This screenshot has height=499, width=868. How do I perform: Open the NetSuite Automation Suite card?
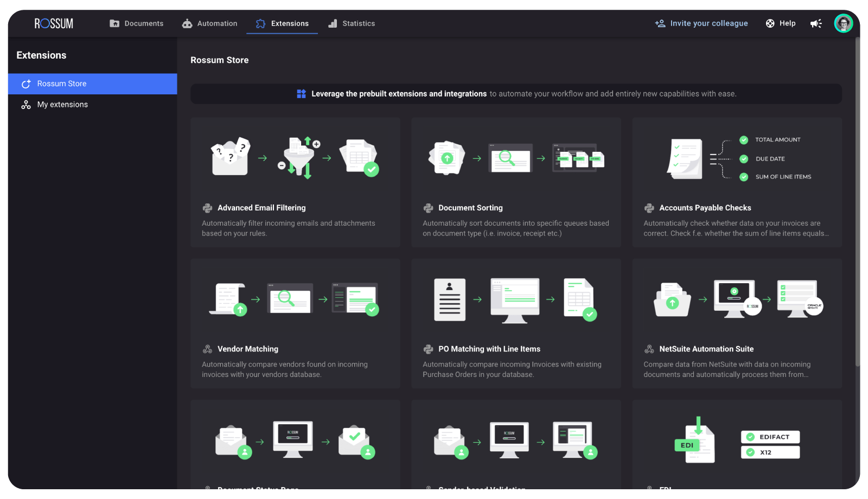(737, 324)
